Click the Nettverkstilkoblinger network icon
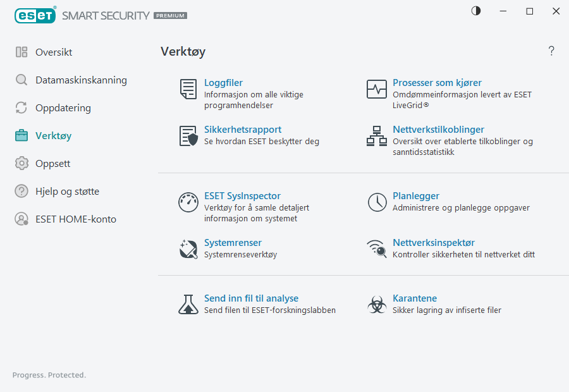This screenshot has width=569, height=392. pos(376,136)
